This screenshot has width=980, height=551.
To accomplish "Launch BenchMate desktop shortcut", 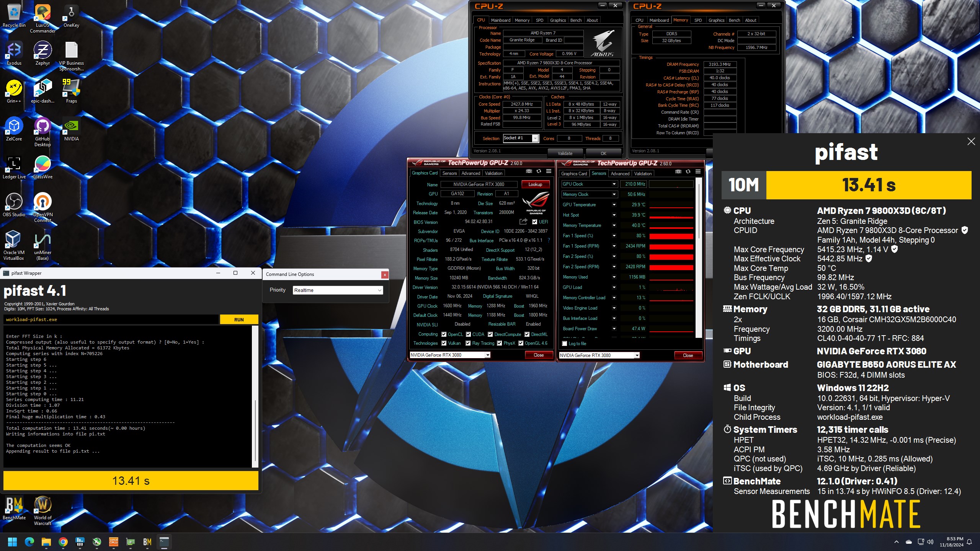I will (x=14, y=509).
